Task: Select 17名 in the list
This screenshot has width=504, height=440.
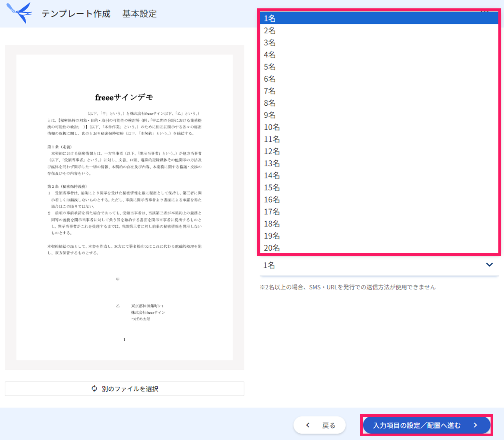Action: click(x=379, y=211)
